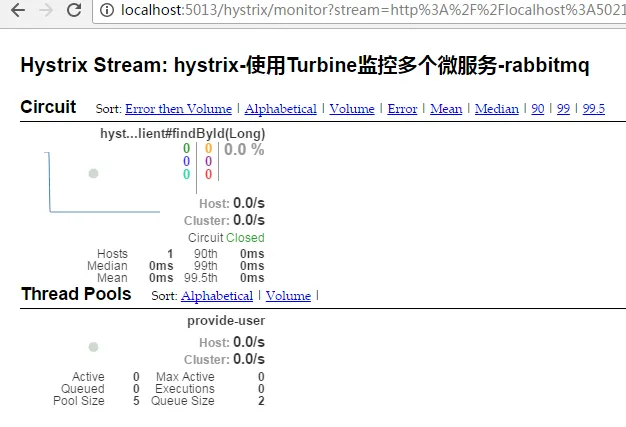Click the Executions label
626x427 pixels.
tap(185, 389)
